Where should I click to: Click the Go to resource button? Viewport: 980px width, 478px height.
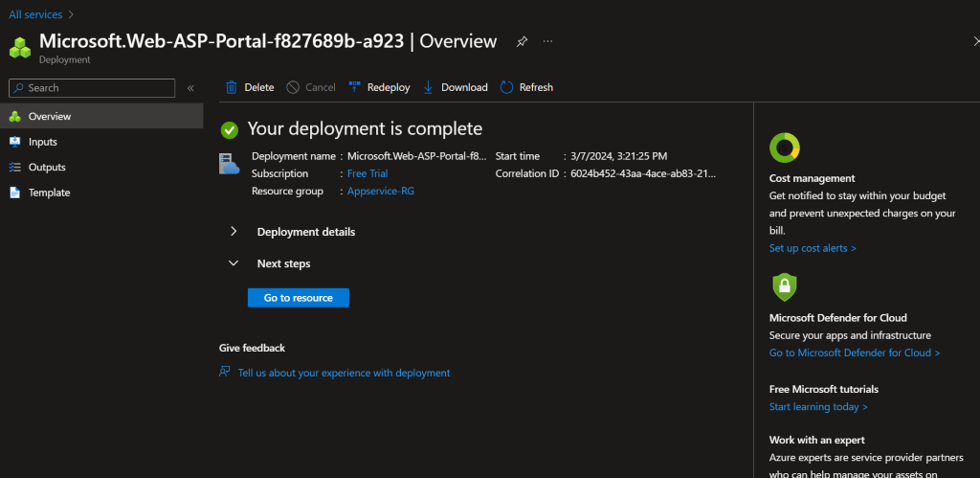coord(299,298)
